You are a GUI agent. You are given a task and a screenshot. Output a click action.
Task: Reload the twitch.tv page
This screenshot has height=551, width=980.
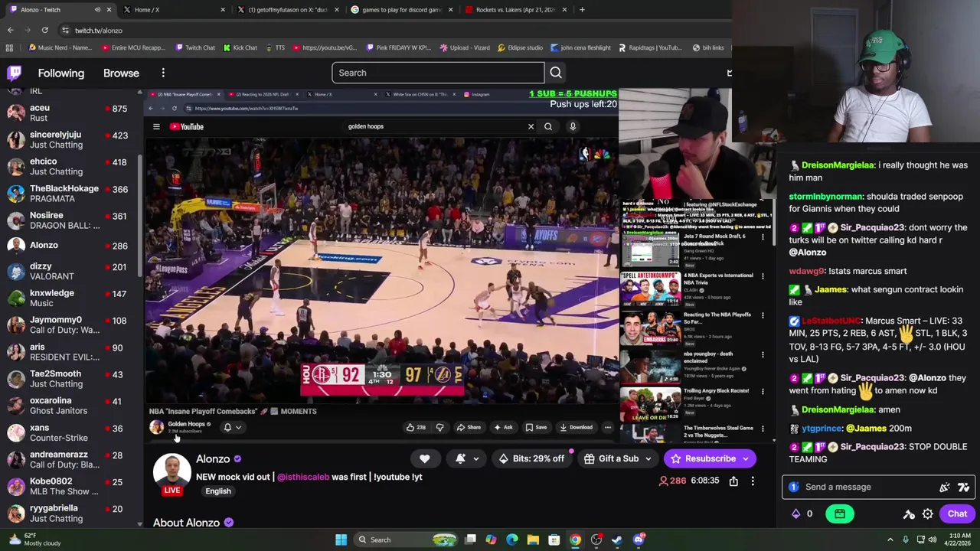click(x=44, y=30)
